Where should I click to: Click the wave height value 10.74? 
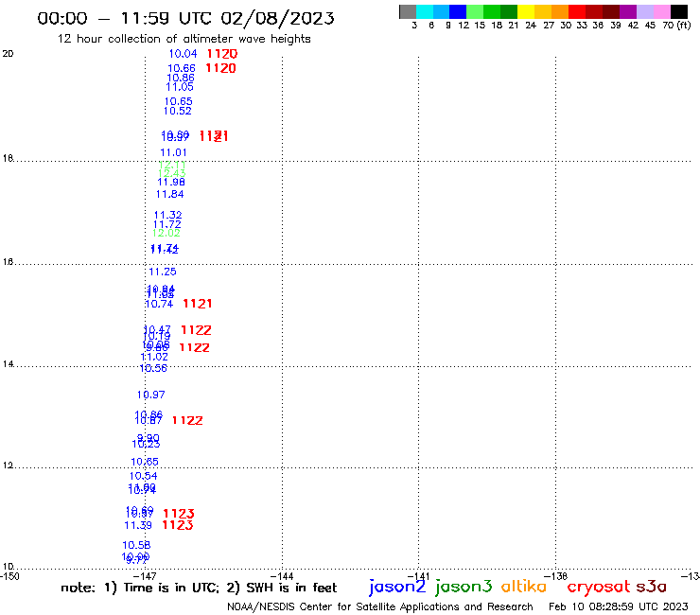(x=159, y=304)
